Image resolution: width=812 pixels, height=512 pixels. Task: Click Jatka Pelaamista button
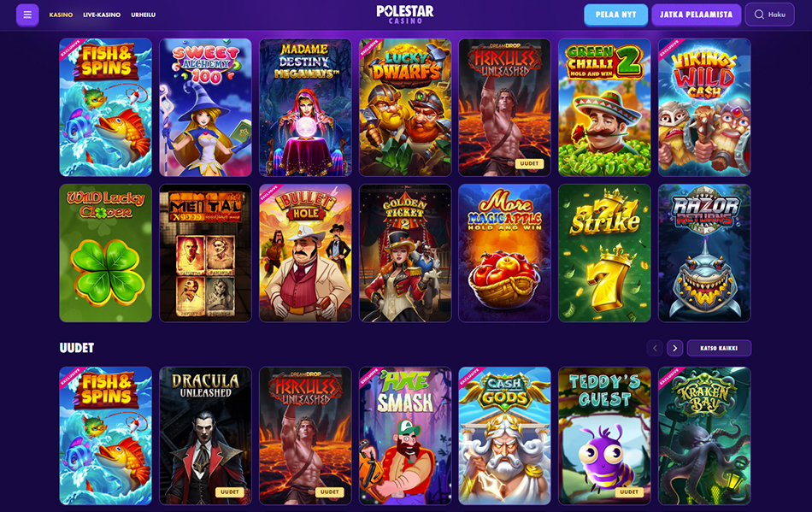[696, 15]
